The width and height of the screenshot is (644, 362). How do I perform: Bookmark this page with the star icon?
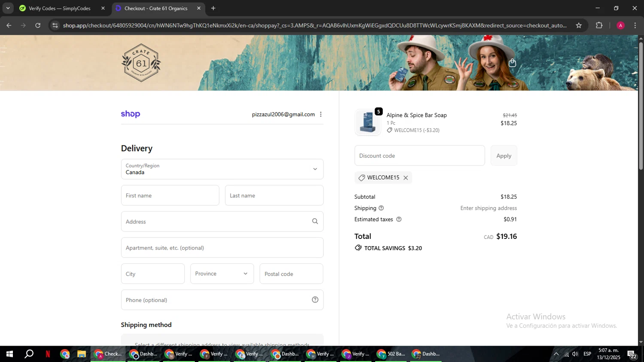point(579,25)
